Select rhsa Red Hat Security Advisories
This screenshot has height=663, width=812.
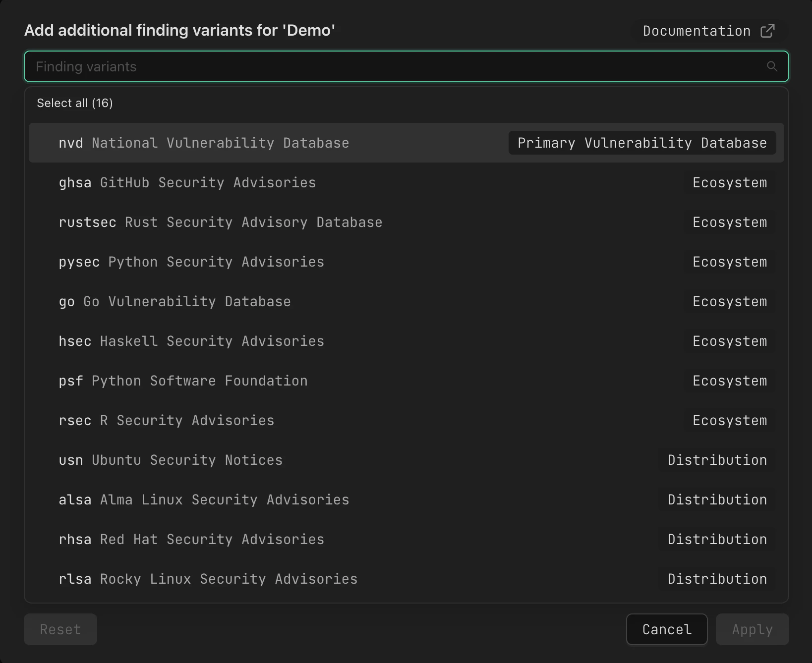click(191, 539)
